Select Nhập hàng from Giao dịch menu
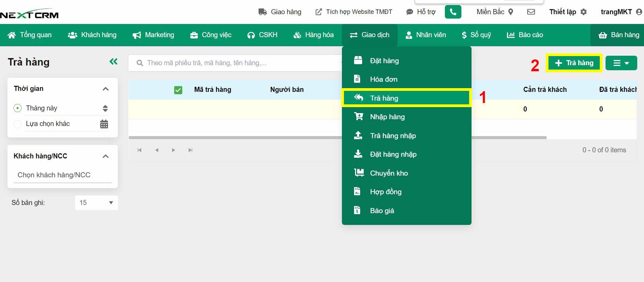Screen dimensions: 644x282 pos(387,117)
